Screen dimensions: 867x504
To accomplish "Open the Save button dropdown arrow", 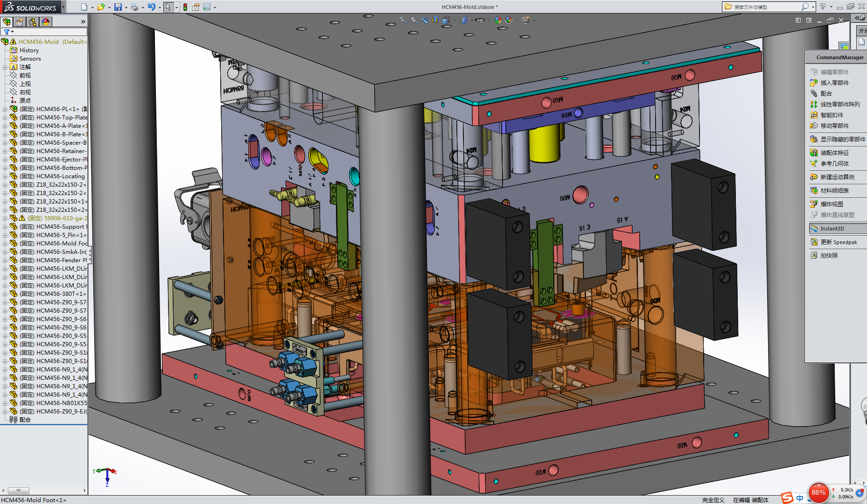I will (x=125, y=7).
